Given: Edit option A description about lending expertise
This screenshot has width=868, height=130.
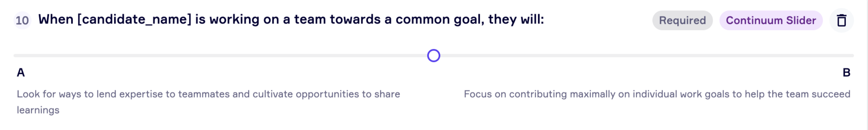Looking at the screenshot, I should pyautogui.click(x=208, y=102).
